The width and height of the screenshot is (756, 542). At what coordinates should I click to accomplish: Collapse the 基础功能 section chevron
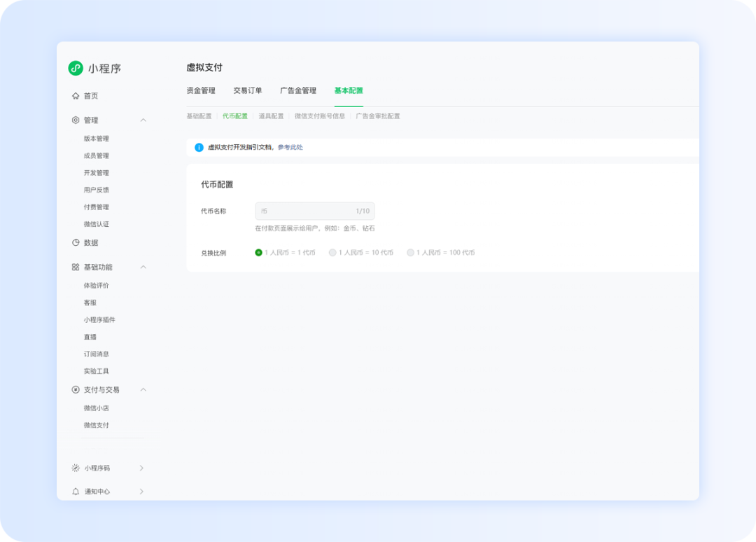click(x=143, y=267)
